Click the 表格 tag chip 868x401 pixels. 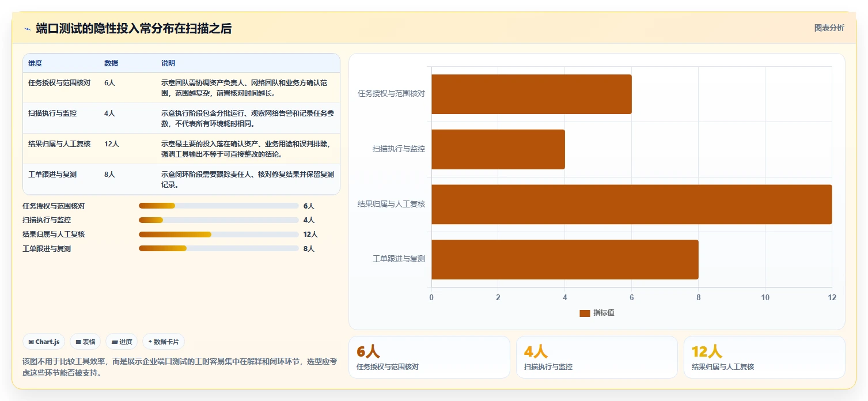pyautogui.click(x=85, y=342)
